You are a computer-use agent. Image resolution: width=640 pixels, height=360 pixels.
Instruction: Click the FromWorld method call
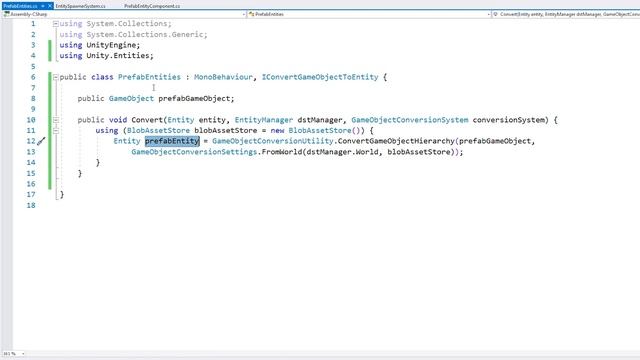pos(281,152)
